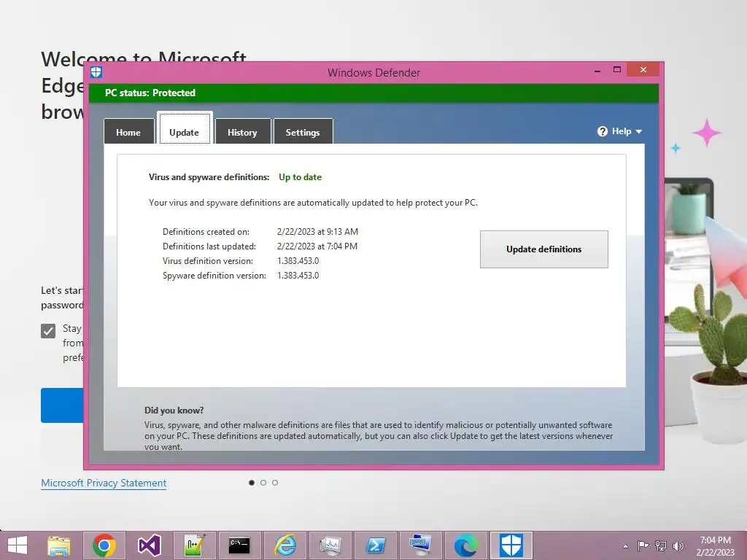Open the on-screen keyboard taskbar icon

pos(421,545)
